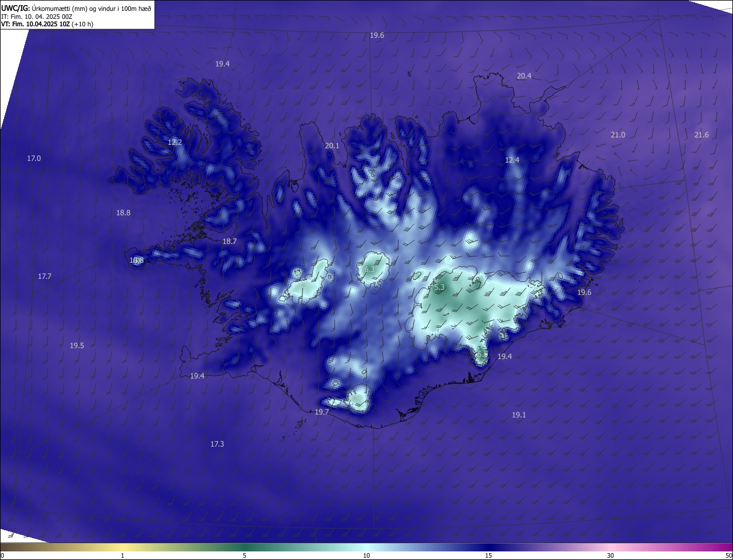Viewport: 733px width, 560px height.
Task: Click the 10 tick on the colour scale
Action: pyautogui.click(x=366, y=556)
